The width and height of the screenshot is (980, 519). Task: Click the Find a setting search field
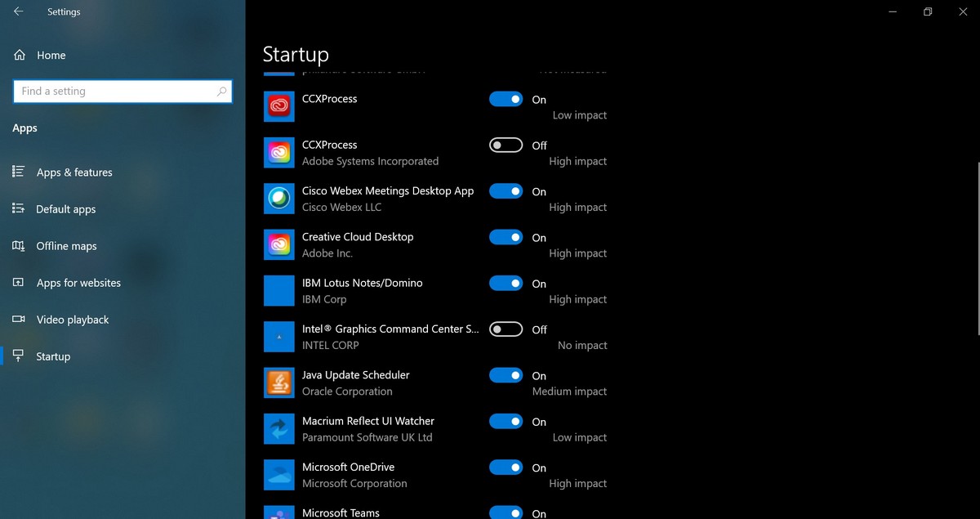pos(122,92)
